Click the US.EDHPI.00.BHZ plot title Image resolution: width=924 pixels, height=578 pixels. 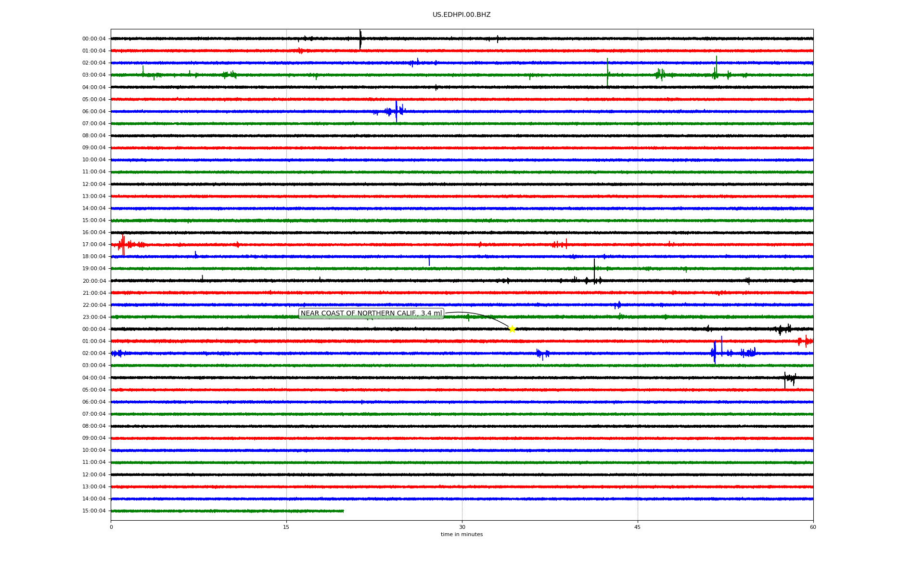pos(461,15)
